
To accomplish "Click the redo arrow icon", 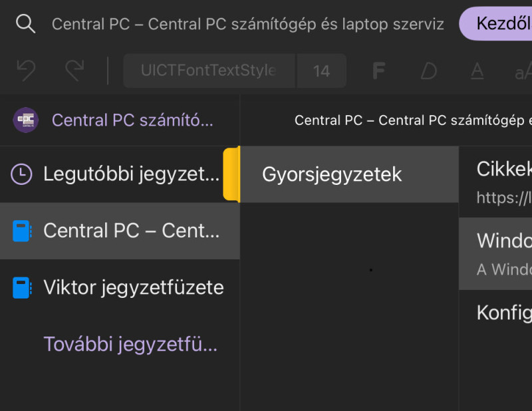I will pyautogui.click(x=74, y=70).
